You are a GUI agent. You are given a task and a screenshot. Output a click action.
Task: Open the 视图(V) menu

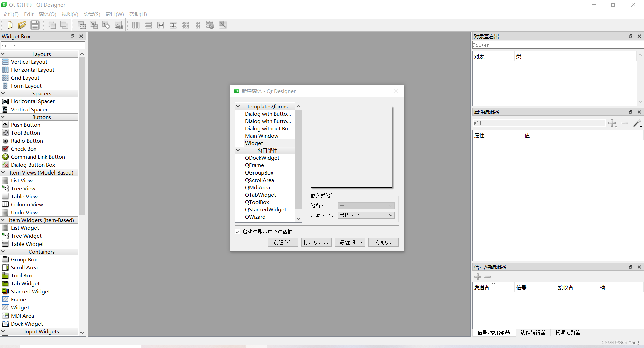(70, 14)
